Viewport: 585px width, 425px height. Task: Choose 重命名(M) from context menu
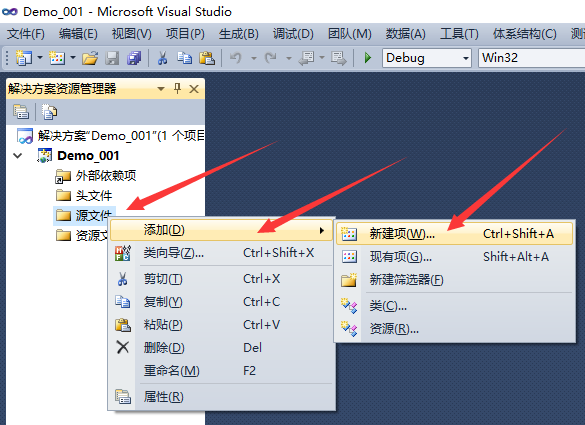(222, 371)
